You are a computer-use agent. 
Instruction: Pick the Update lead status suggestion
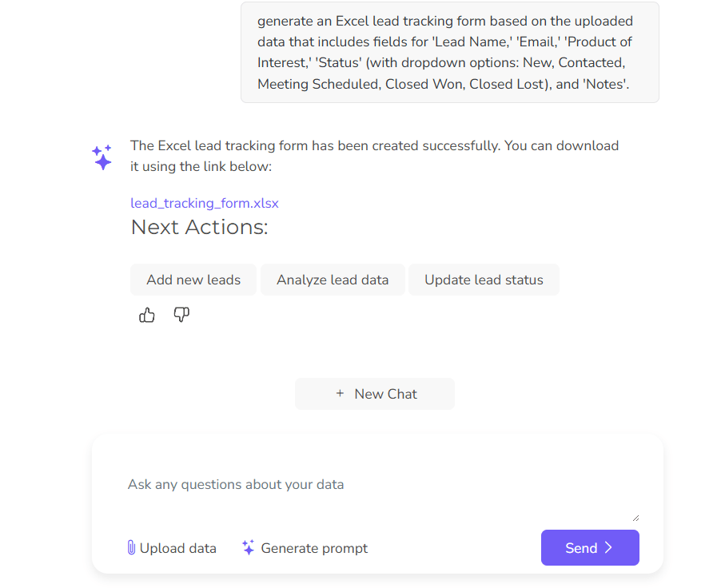(484, 280)
